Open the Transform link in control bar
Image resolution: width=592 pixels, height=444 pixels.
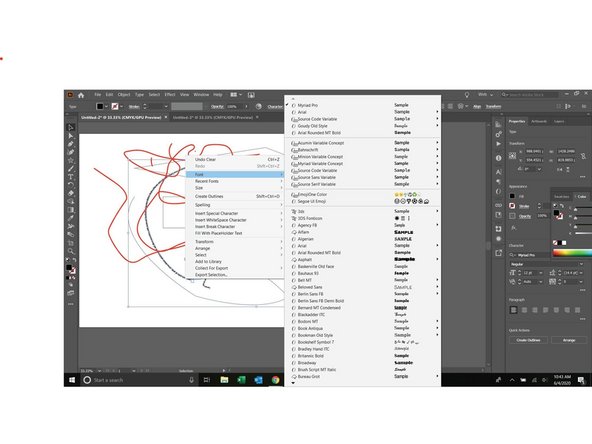(493, 107)
